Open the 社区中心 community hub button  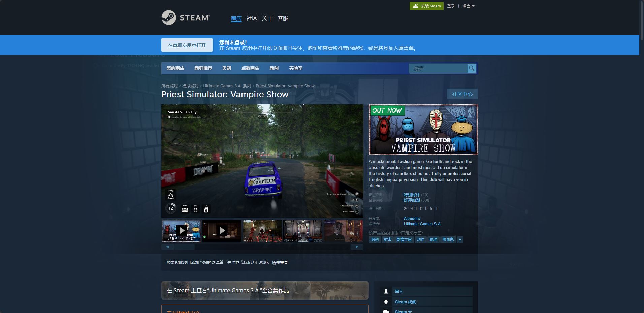point(462,94)
